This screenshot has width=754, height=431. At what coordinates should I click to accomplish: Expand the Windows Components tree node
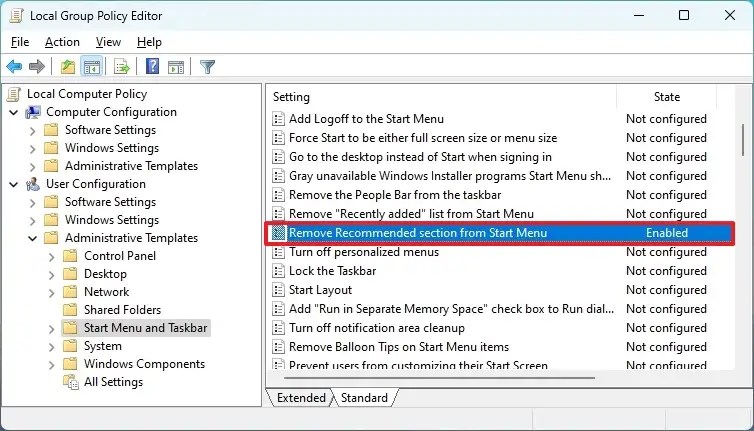tap(51, 365)
